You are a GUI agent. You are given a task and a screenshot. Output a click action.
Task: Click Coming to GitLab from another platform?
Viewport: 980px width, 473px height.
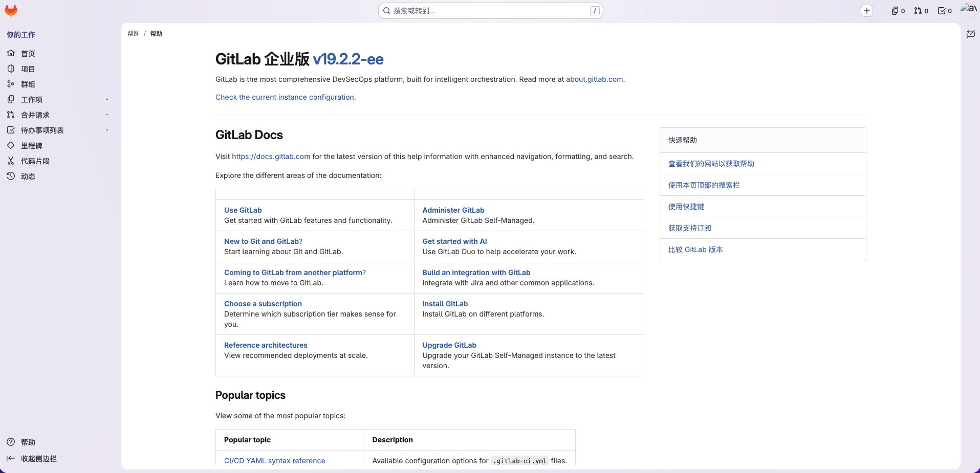(295, 273)
